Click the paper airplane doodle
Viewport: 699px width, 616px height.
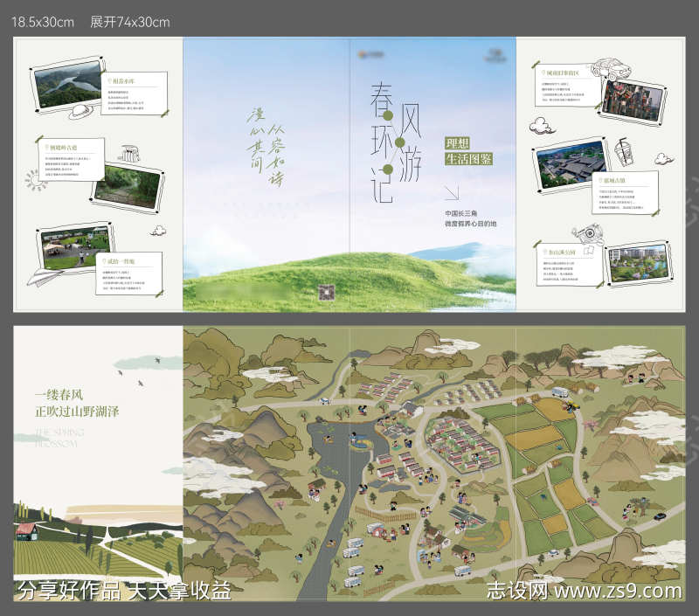[x=41, y=275]
